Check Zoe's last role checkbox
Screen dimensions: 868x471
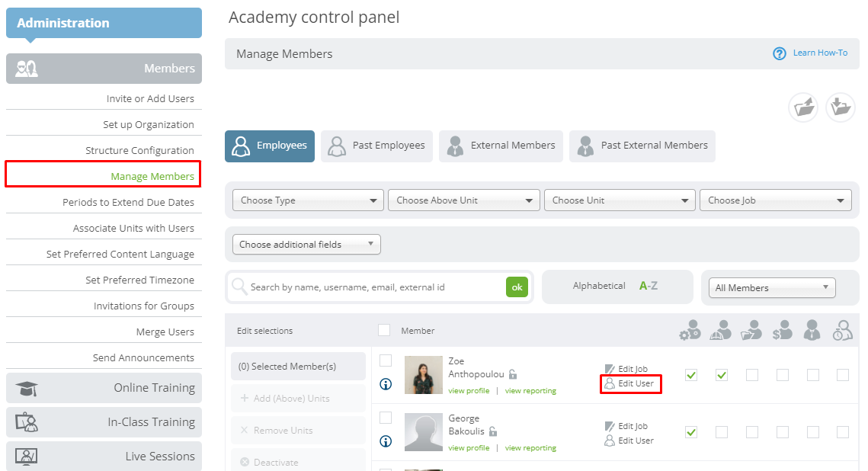click(843, 375)
